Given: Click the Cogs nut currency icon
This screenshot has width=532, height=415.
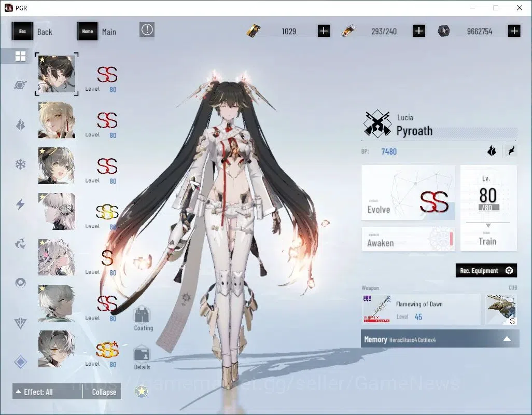Looking at the screenshot, I should tap(443, 31).
